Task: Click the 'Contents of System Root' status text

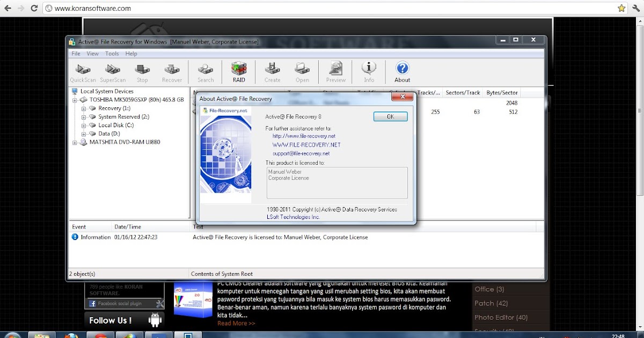Action: (222, 274)
